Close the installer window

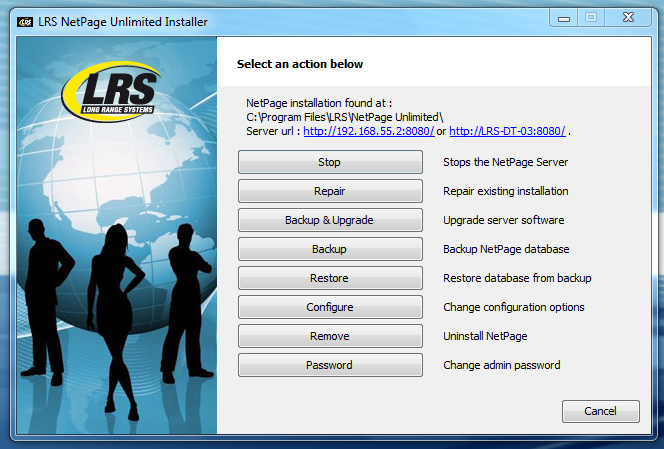pos(628,17)
